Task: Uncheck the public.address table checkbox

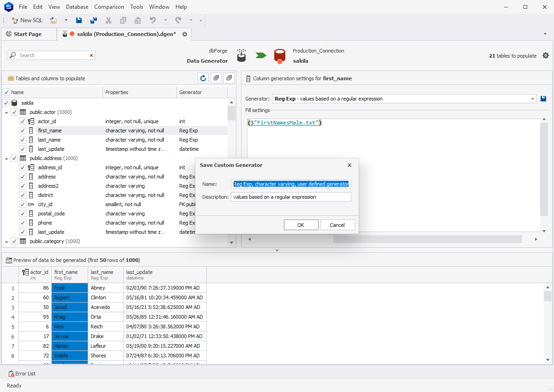Action: tap(14, 158)
